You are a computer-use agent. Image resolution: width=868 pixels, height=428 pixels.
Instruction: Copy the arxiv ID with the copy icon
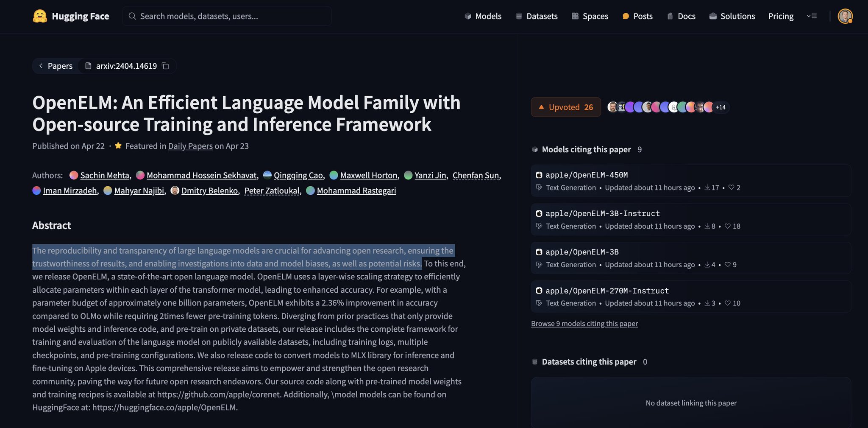pyautogui.click(x=166, y=66)
